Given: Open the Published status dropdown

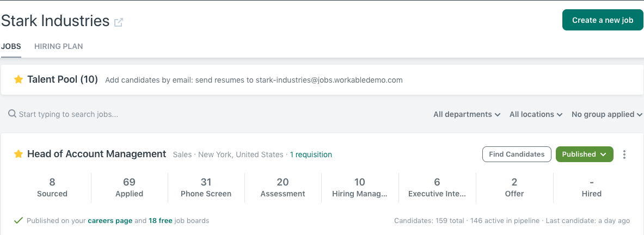Looking at the screenshot, I should pyautogui.click(x=584, y=154).
